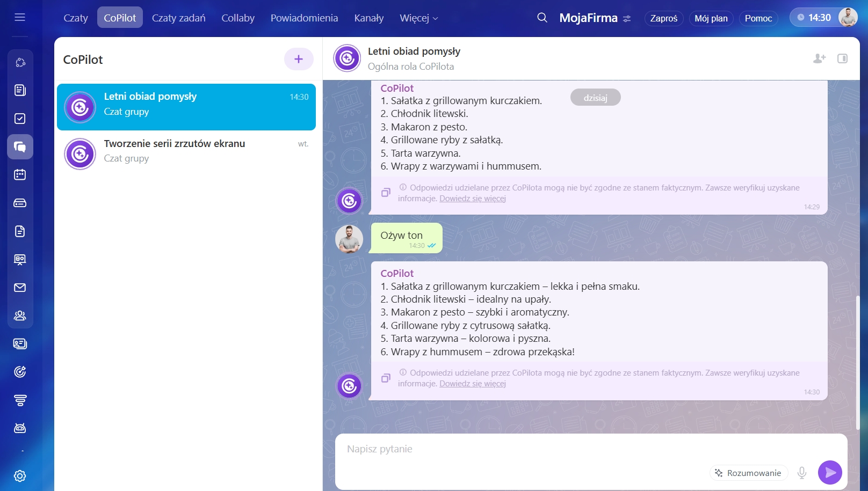Start a new CoPilot chat with plus button
The image size is (868, 491).
299,59
